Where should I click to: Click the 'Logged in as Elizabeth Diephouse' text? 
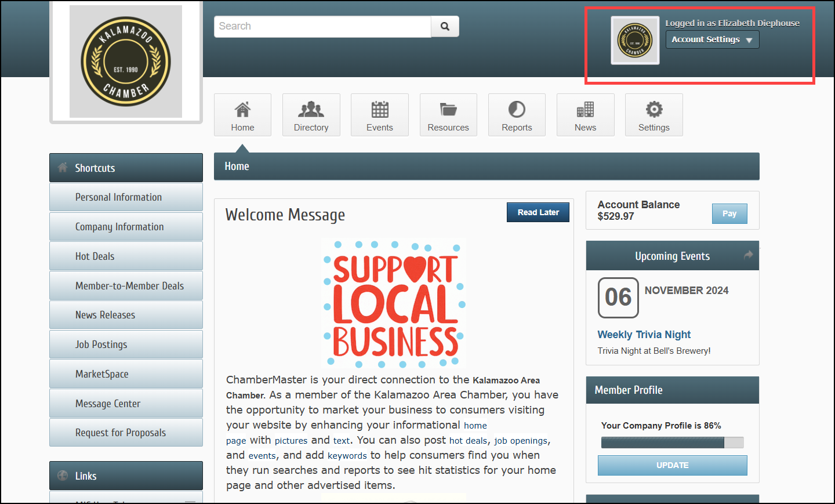(732, 23)
